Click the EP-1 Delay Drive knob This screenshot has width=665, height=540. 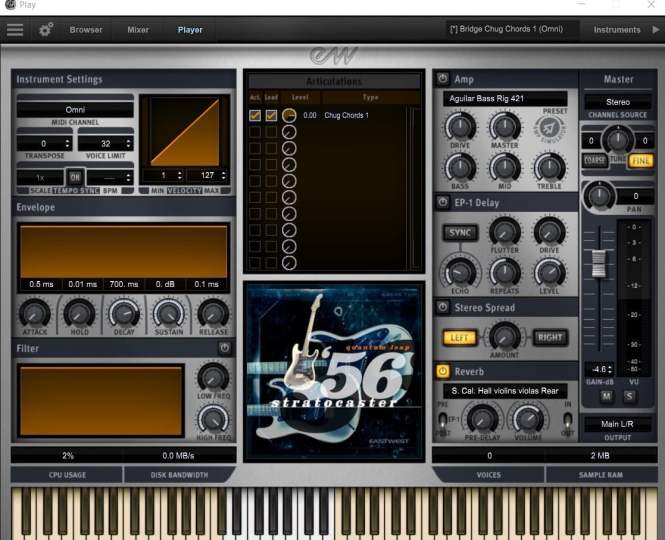549,232
